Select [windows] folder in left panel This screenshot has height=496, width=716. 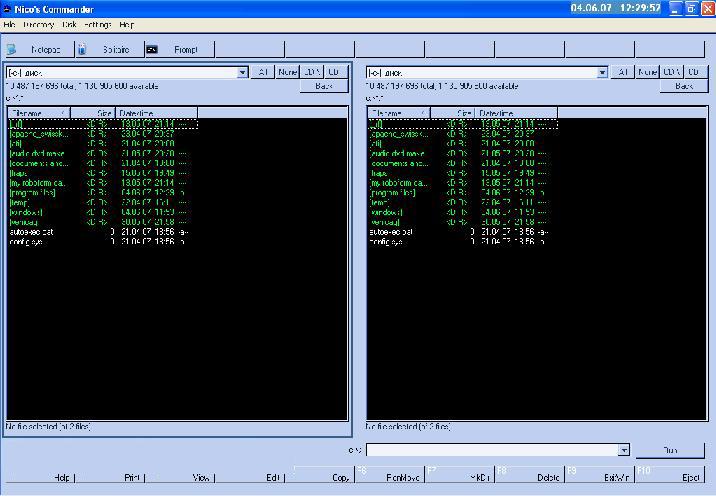tap(26, 212)
